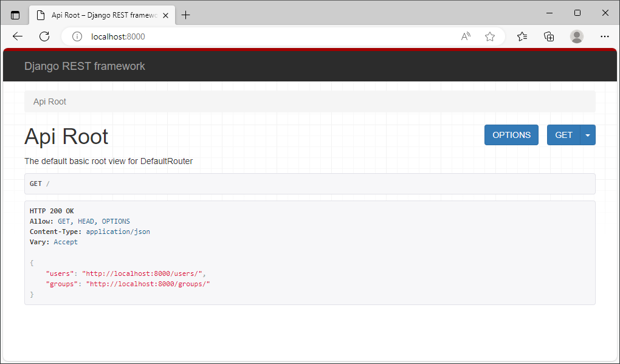Send an OPTIONS request

(511, 135)
